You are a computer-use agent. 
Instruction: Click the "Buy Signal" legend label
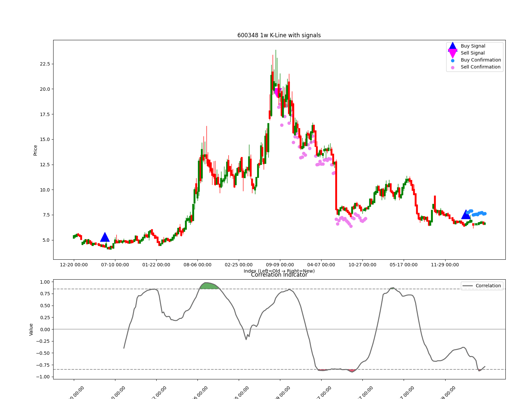click(x=473, y=46)
